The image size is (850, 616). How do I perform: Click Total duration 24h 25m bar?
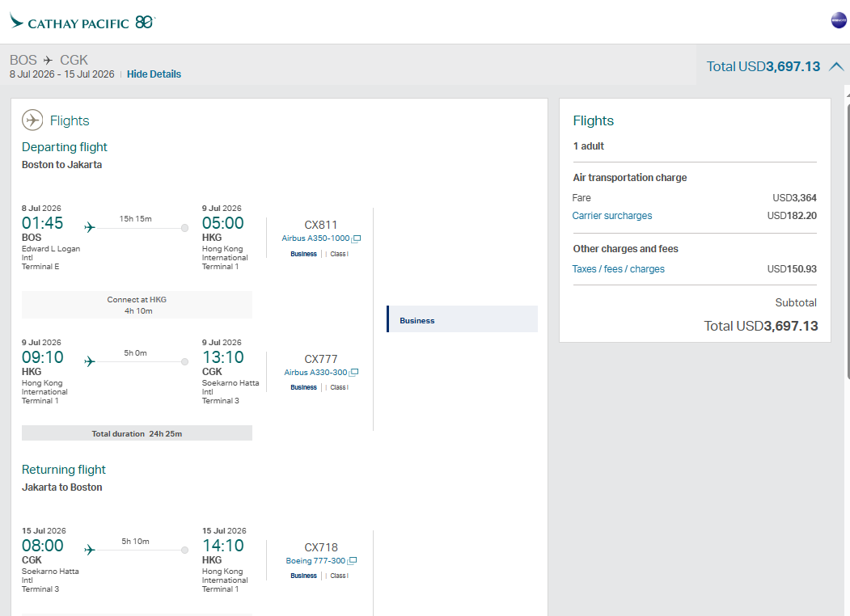(137, 433)
